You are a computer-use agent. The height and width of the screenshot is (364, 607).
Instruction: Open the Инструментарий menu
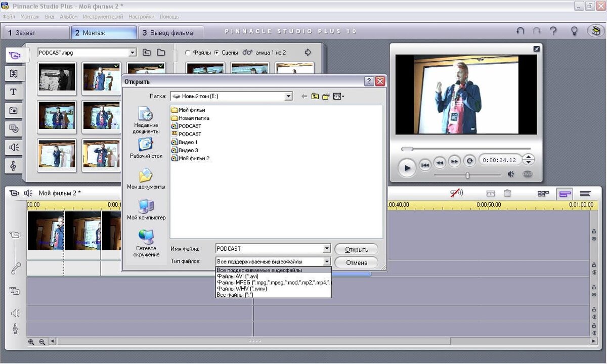click(103, 17)
